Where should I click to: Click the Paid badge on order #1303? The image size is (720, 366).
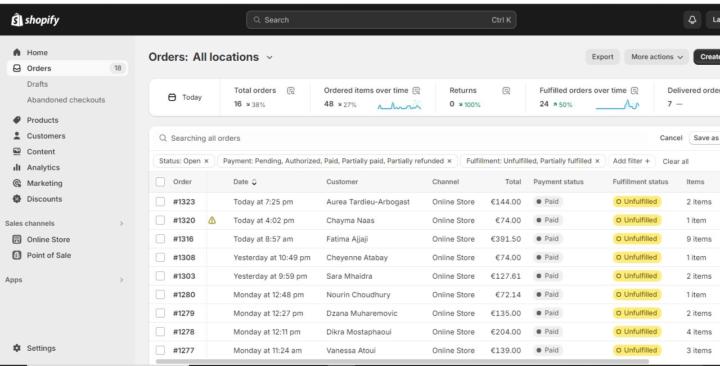[548, 276]
